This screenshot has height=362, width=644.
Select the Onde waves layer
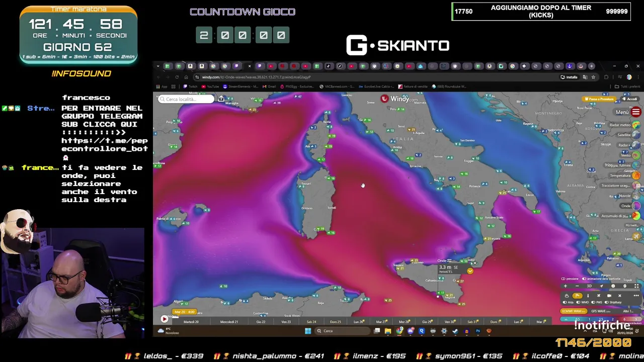[636, 206]
